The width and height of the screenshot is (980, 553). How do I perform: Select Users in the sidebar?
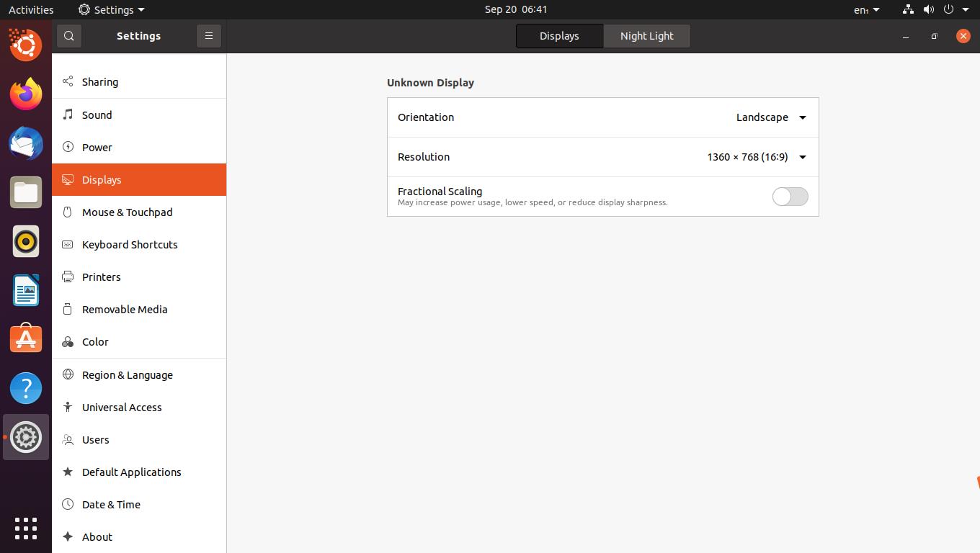tap(139, 440)
